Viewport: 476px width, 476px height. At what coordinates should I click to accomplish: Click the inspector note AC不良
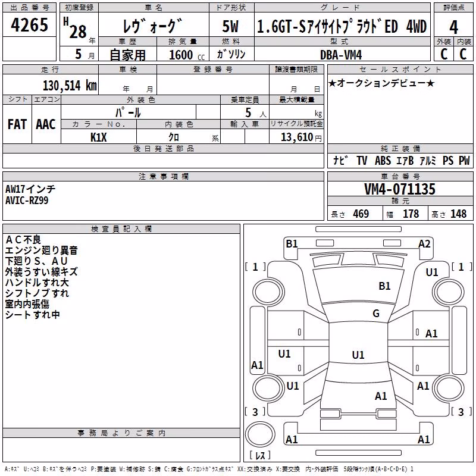[23, 240]
